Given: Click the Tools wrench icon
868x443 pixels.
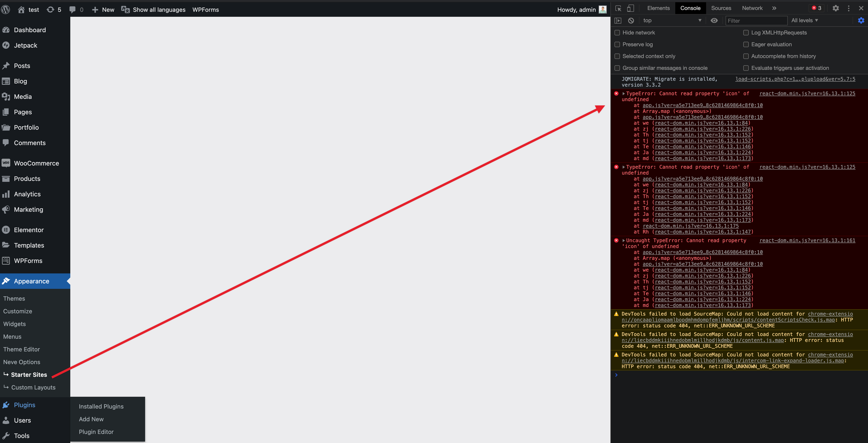Looking at the screenshot, I should [x=6, y=436].
